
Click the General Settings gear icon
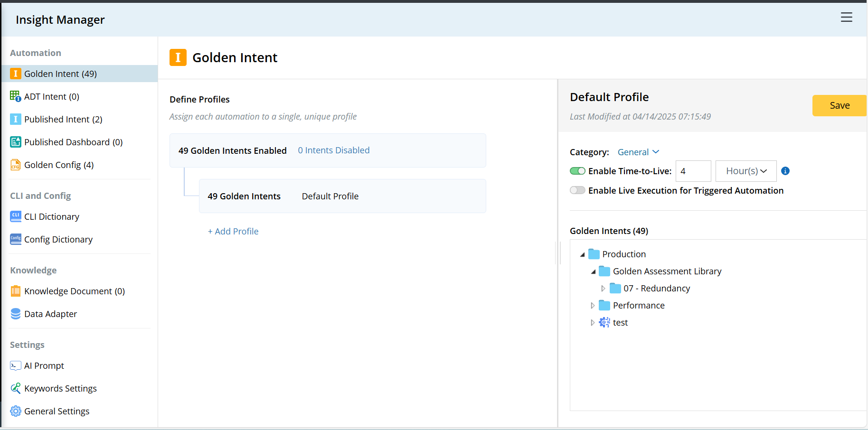15,411
